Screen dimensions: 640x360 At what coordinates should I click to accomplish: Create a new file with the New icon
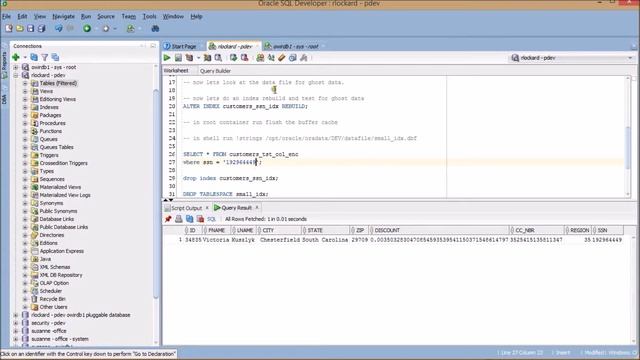click(x=9, y=28)
